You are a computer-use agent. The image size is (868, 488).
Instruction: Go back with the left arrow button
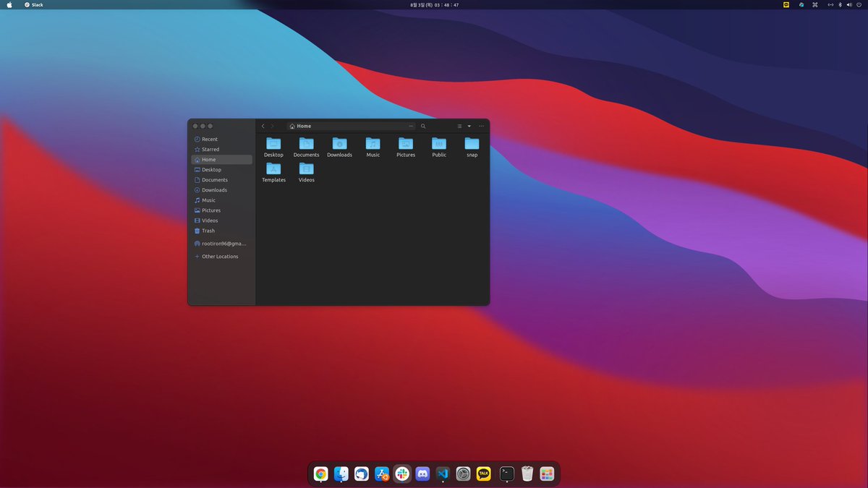point(263,126)
